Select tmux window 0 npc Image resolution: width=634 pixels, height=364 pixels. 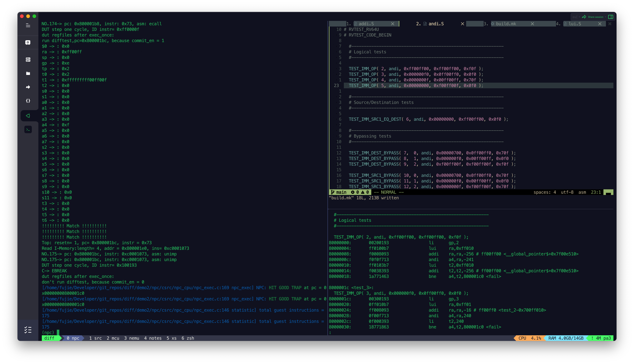pos(73,338)
